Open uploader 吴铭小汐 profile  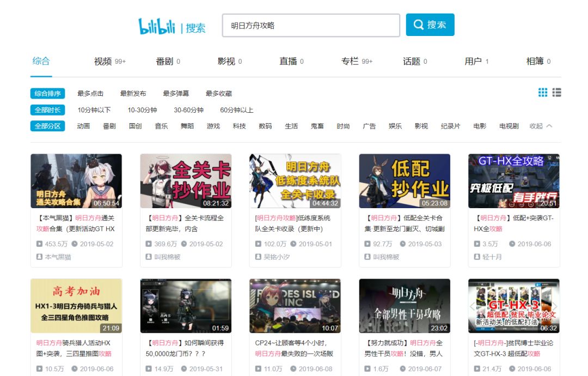(277, 257)
